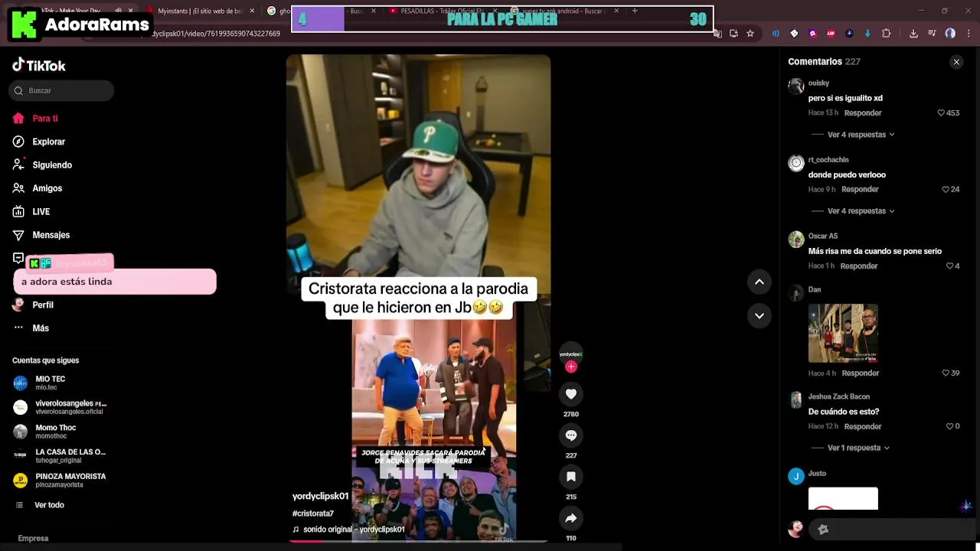This screenshot has width=980, height=551.
Task: Click the video comments bubble icon
Action: tap(571, 435)
